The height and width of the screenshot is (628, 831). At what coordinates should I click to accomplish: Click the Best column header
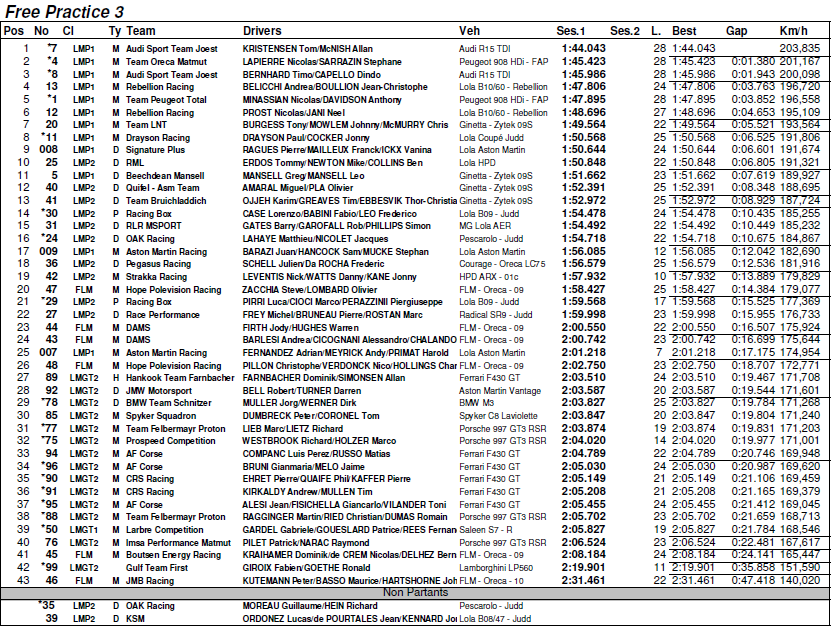pos(685,32)
